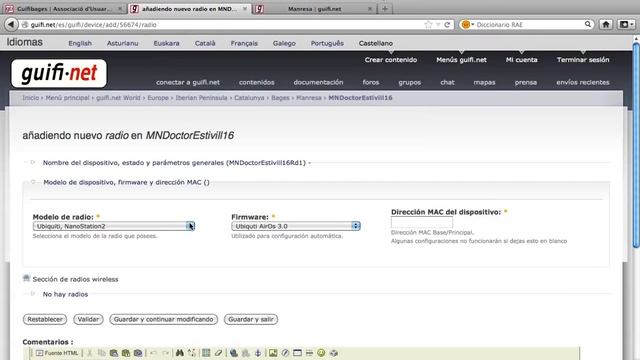This screenshot has height=360, width=640.
Task: Open the Modelo de radio dropdown
Action: click(114, 226)
